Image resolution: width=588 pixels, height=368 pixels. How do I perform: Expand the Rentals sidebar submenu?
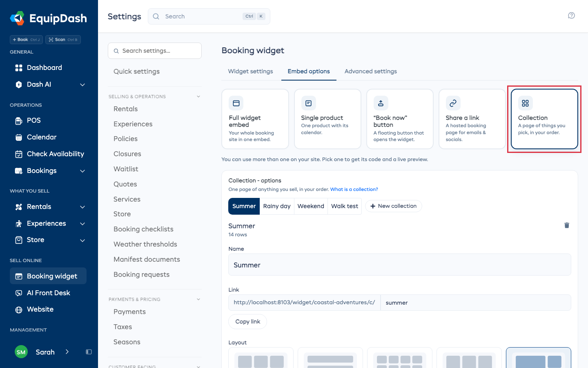pos(82,207)
